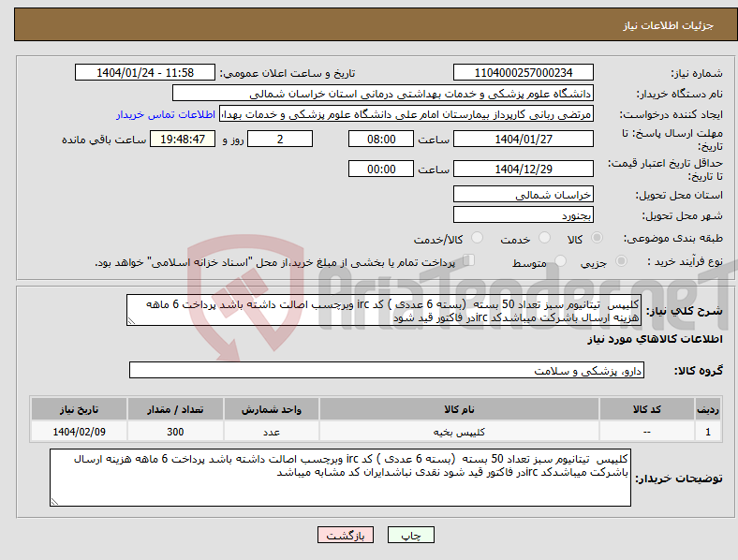Click the چاپ (print) button
The height and width of the screenshot is (560, 738).
pyautogui.click(x=410, y=535)
